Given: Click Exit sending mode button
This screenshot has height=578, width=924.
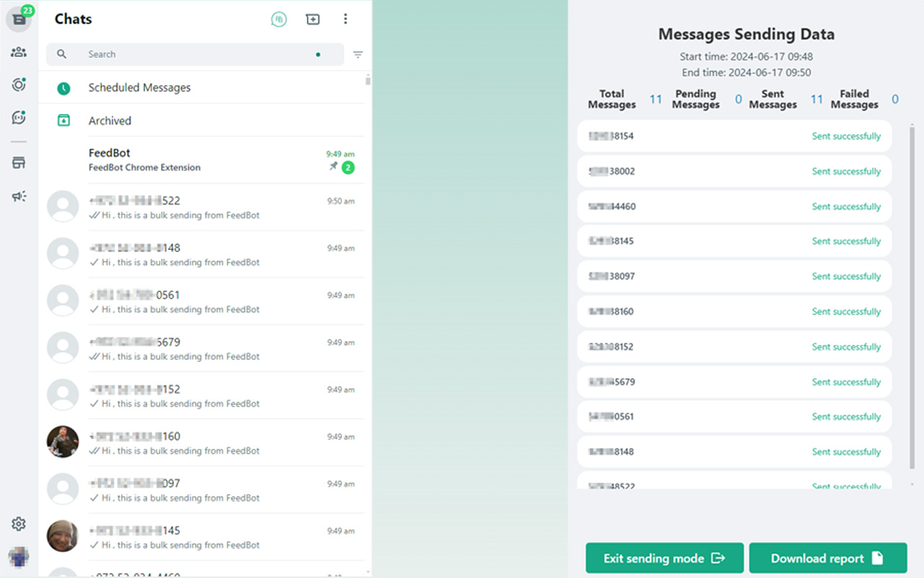Looking at the screenshot, I should coord(665,558).
